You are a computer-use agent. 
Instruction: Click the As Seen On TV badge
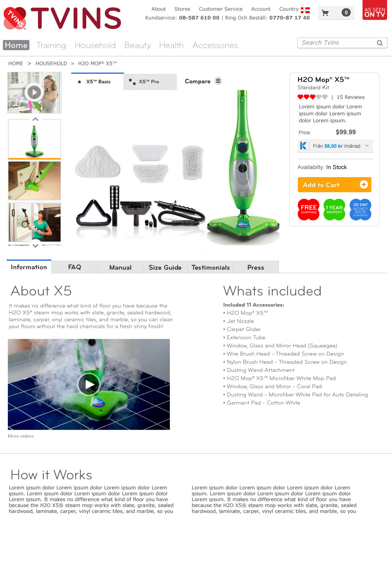click(x=375, y=10)
